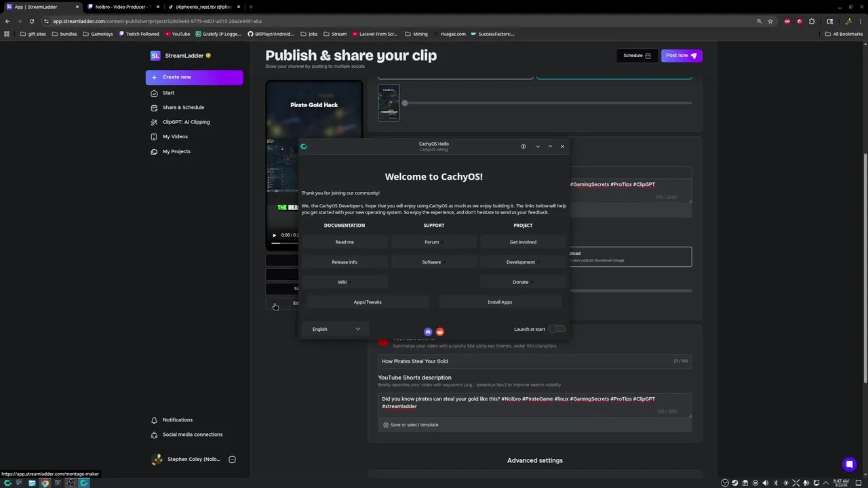The width and height of the screenshot is (868, 488).
Task: Click the clip thumbnail frame image
Action: tap(389, 103)
